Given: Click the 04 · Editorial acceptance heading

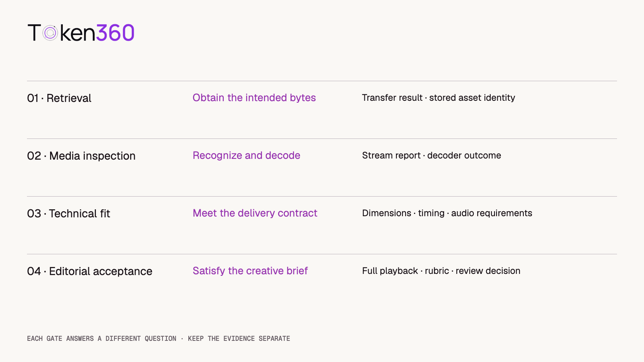Looking at the screenshot, I should tap(90, 271).
